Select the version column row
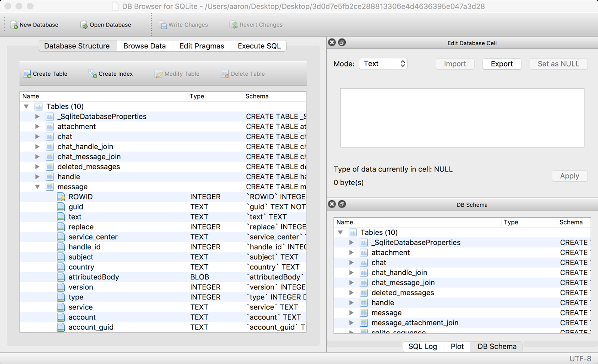This screenshot has width=598, height=364. click(x=163, y=287)
